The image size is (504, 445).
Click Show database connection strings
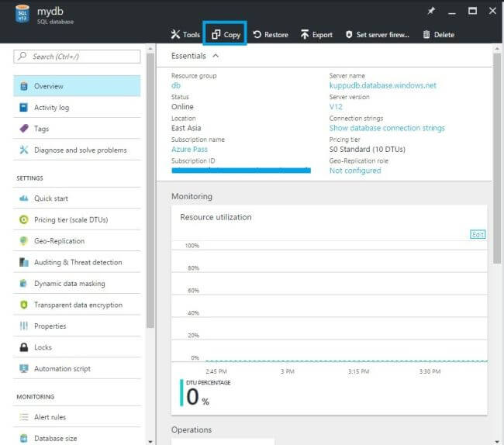tap(387, 128)
